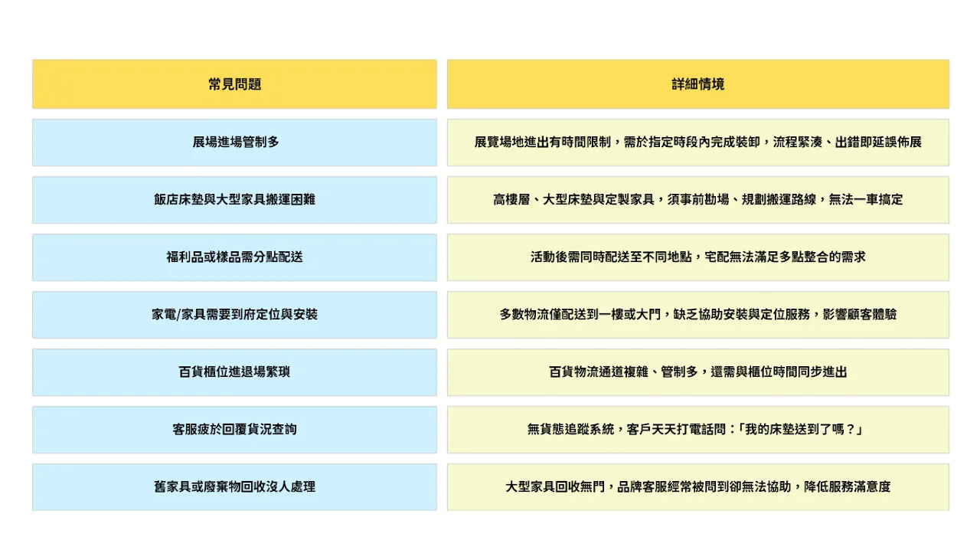Click the detail text starting 活動後需同時配送至不同地點

[x=698, y=257]
